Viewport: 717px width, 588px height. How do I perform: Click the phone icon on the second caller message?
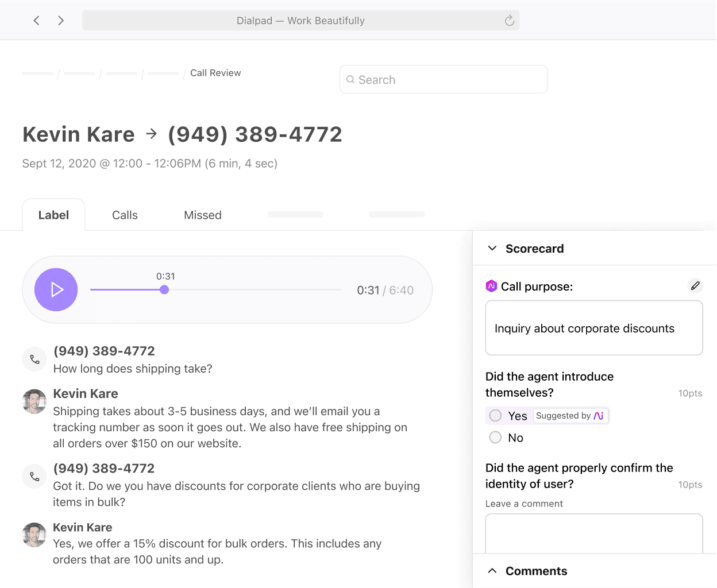pyautogui.click(x=34, y=476)
